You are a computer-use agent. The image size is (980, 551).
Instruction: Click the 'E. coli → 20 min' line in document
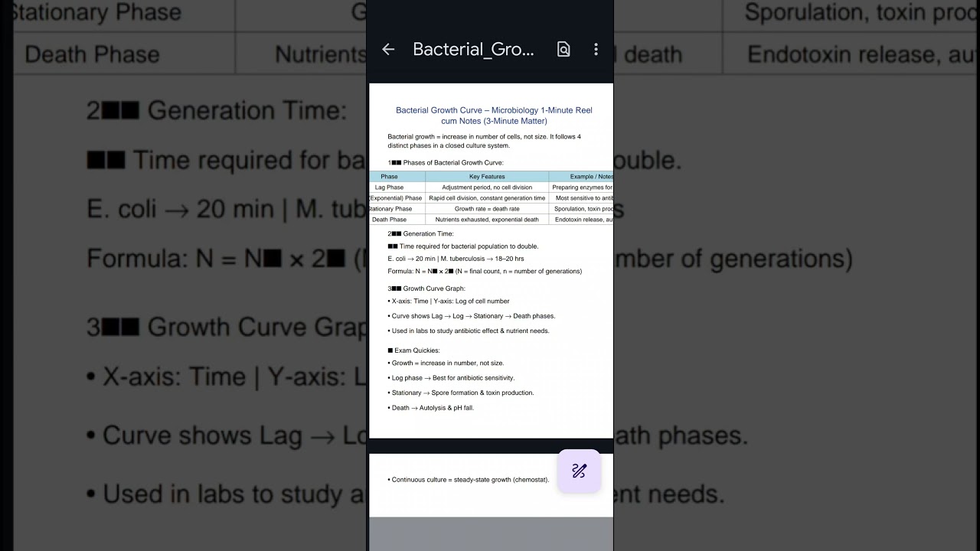pos(456,259)
